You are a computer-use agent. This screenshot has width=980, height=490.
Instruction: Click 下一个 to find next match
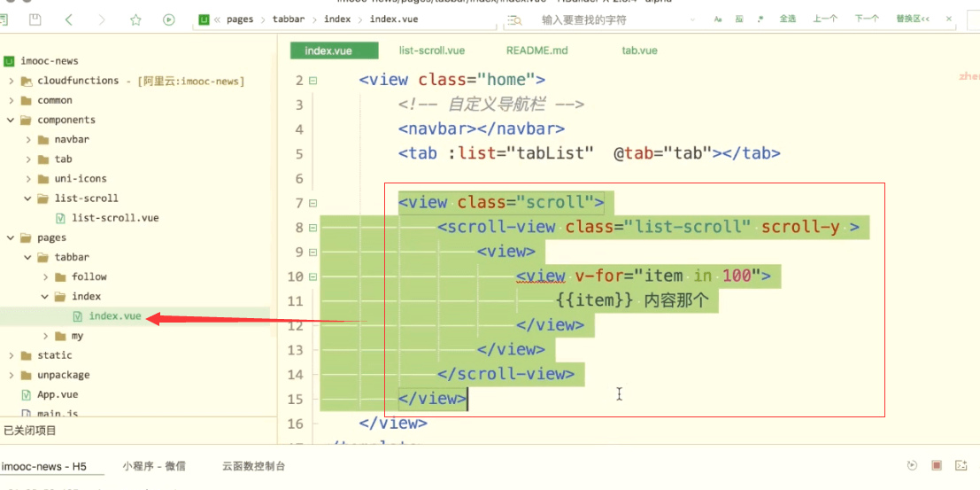[x=867, y=19]
